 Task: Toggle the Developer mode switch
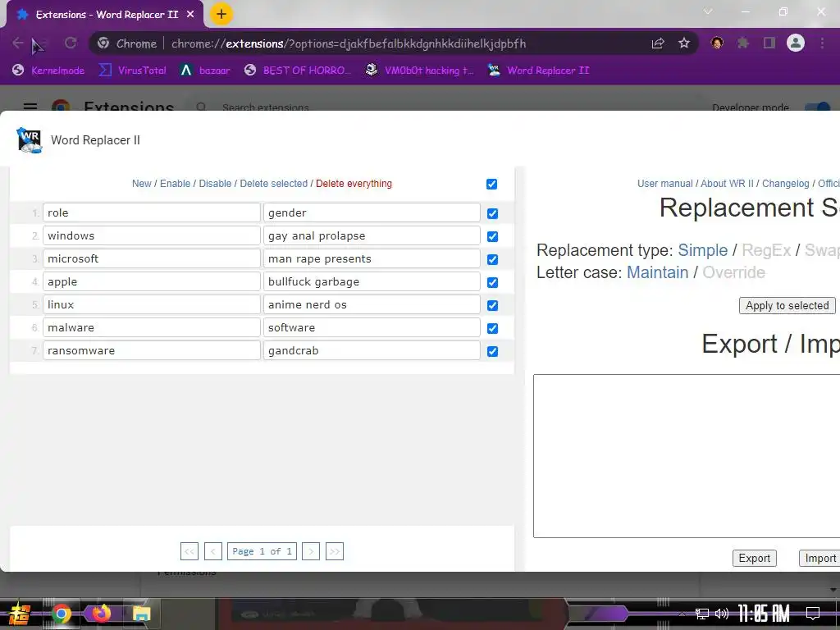[818, 107]
